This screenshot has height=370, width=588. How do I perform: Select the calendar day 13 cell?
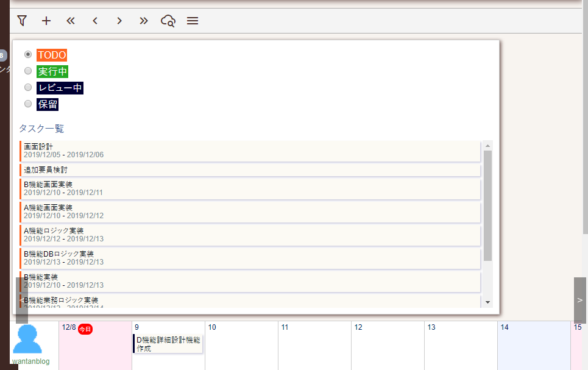pyautogui.click(x=461, y=345)
